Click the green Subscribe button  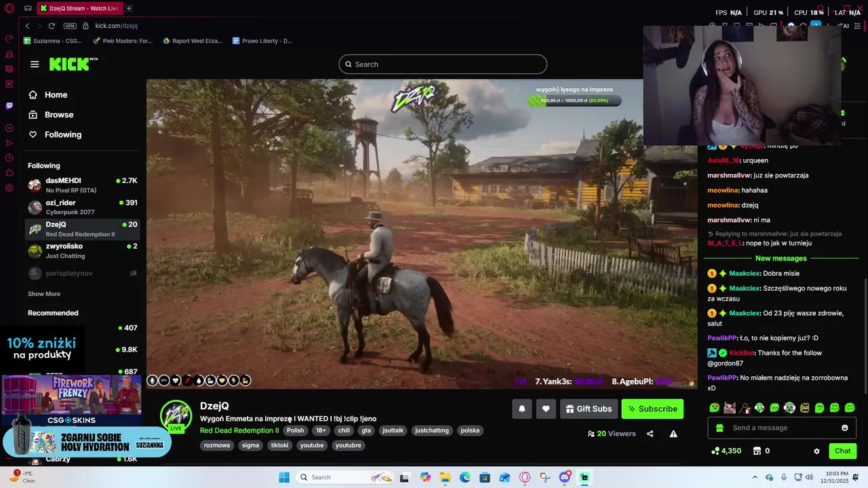click(652, 409)
